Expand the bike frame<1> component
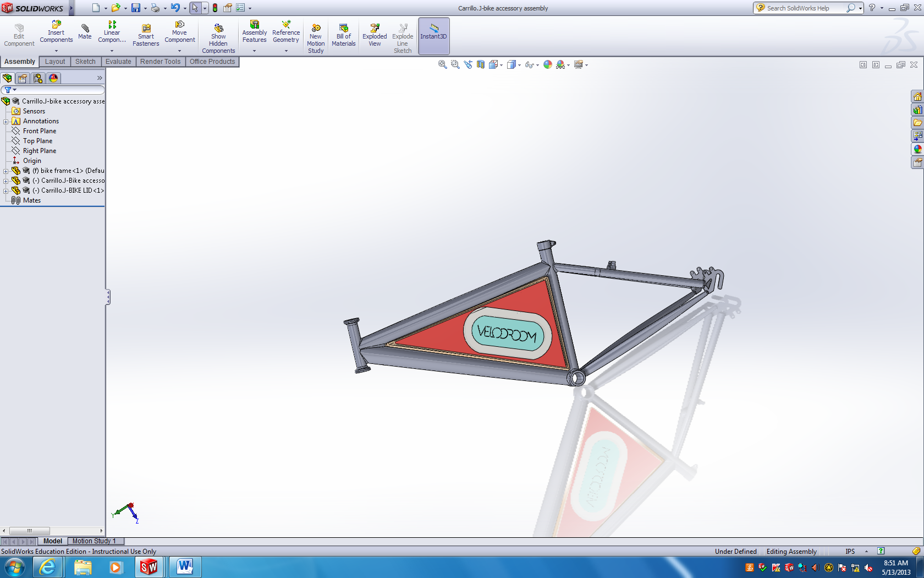 point(5,171)
